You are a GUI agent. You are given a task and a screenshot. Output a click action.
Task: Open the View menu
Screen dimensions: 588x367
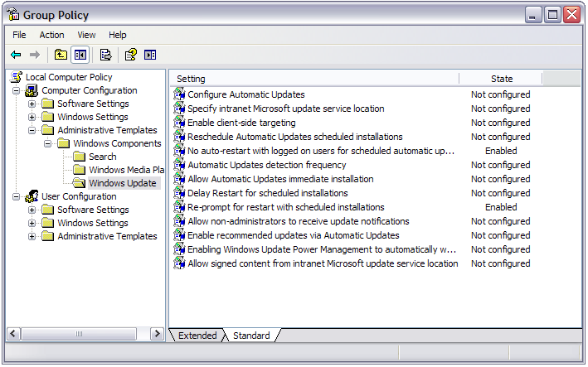pos(86,35)
